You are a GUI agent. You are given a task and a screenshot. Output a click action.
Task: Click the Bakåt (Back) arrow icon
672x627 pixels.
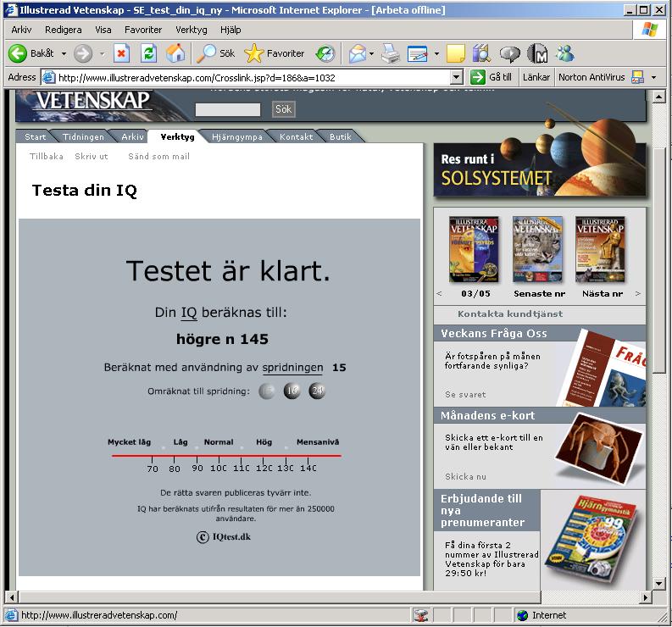(18, 53)
